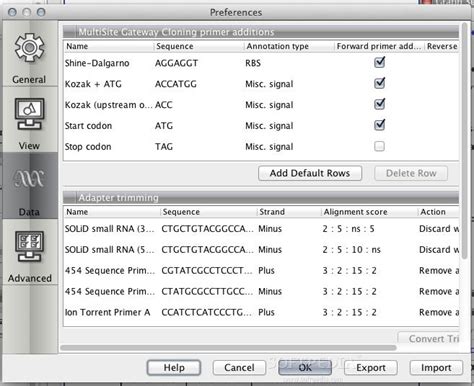The height and width of the screenshot is (386, 474).
Task: Click Add Default Rows button
Action: (310, 173)
